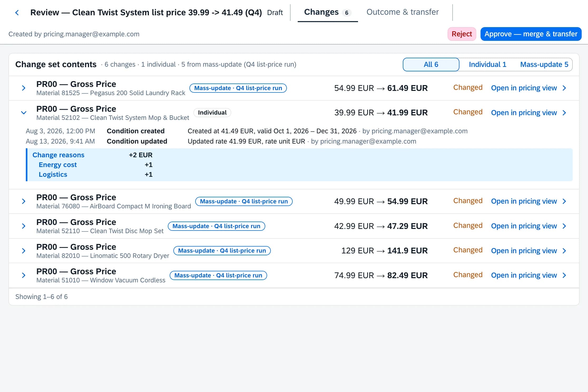This screenshot has height=392, width=588.
Task: Switch to the Outcome & transfer tab
Action: point(403,12)
